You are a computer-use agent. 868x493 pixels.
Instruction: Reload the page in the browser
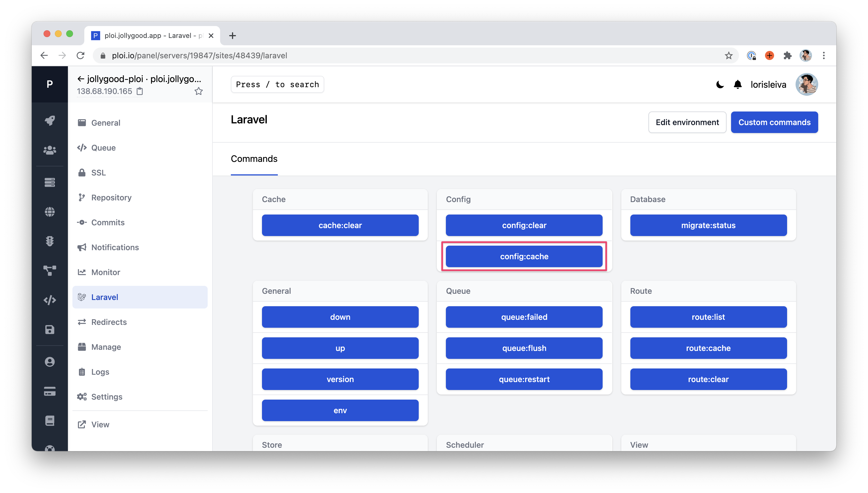point(80,55)
